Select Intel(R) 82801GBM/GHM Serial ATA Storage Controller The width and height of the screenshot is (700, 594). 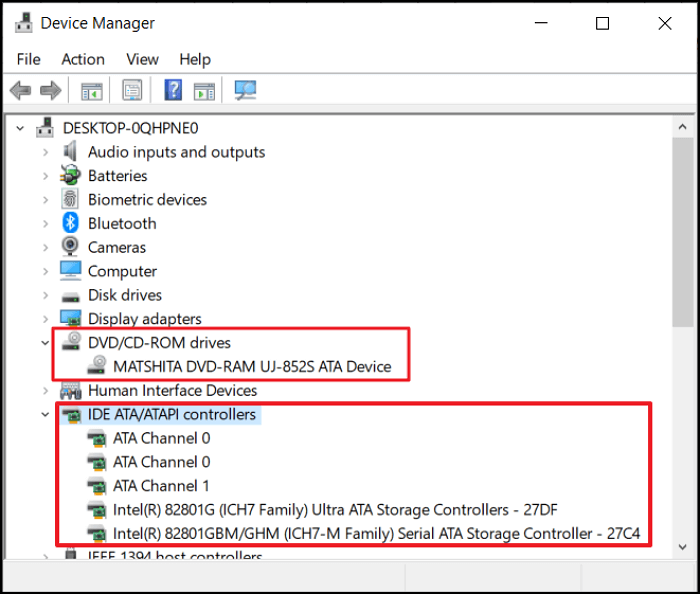376,534
